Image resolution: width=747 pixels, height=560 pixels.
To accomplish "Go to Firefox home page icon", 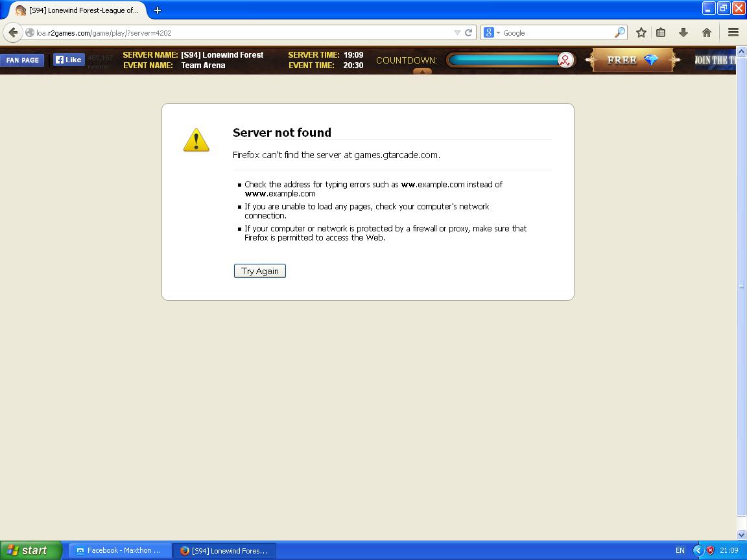I will tap(706, 32).
